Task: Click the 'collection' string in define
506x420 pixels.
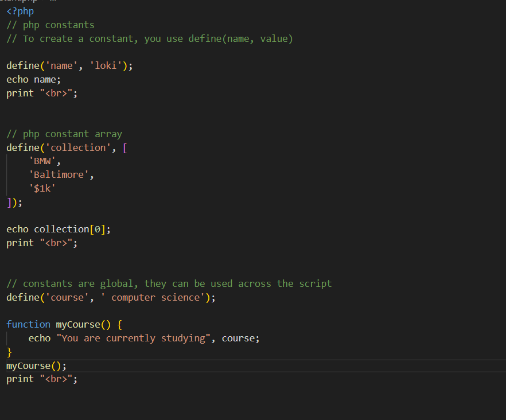Action: [x=78, y=148]
